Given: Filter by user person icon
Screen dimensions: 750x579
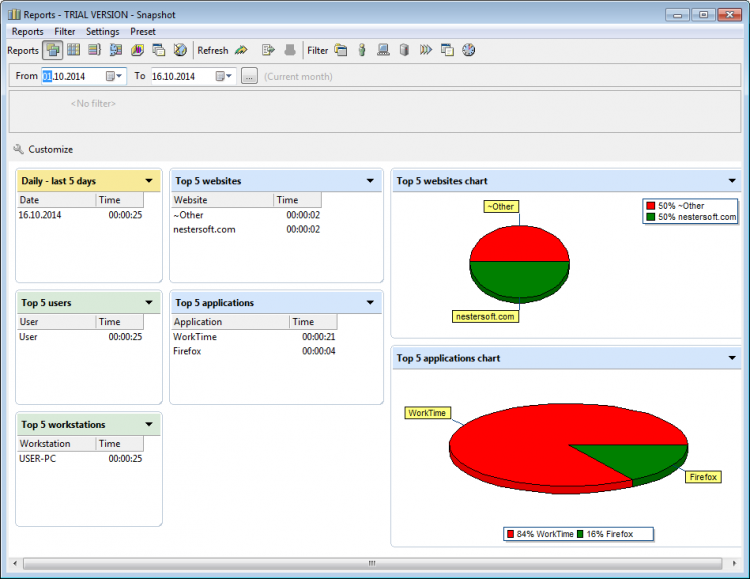Looking at the screenshot, I should 362,50.
